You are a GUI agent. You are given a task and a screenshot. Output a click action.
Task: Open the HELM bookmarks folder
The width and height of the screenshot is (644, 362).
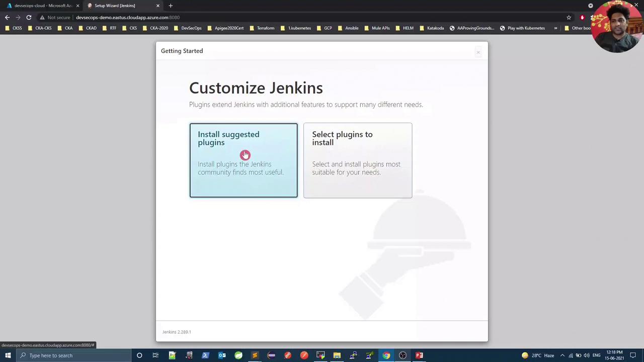(x=405, y=28)
